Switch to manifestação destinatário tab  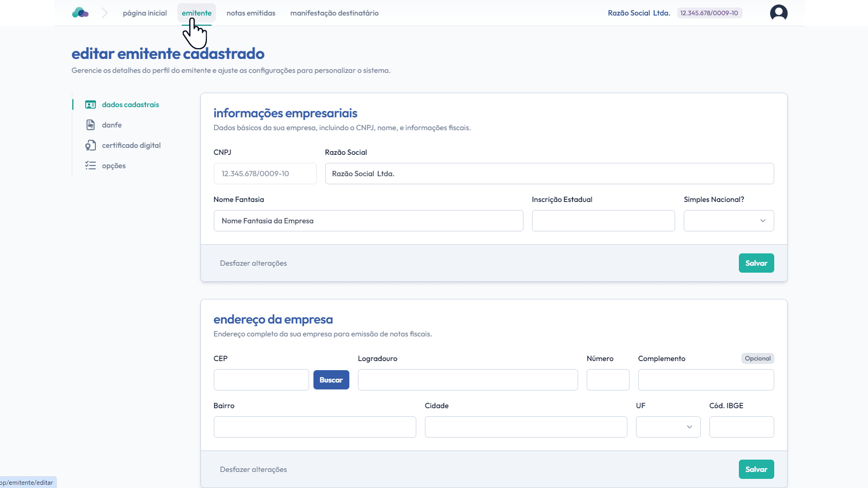334,13
